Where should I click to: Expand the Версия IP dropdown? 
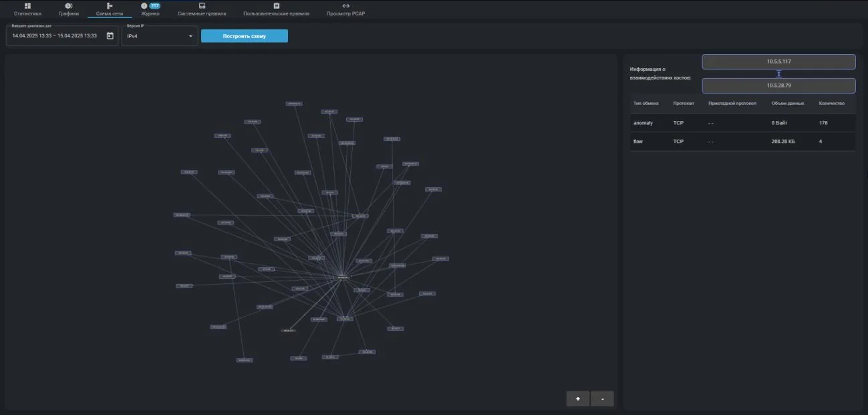pos(160,35)
